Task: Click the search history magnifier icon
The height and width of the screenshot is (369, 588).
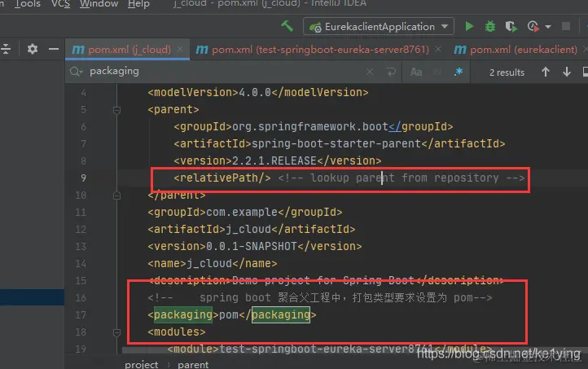Action: 76,71
